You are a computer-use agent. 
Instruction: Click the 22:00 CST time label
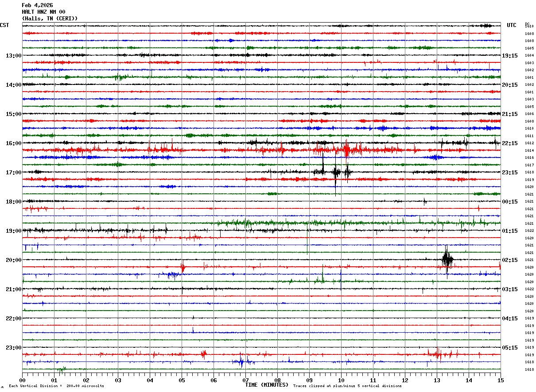pyautogui.click(x=14, y=319)
